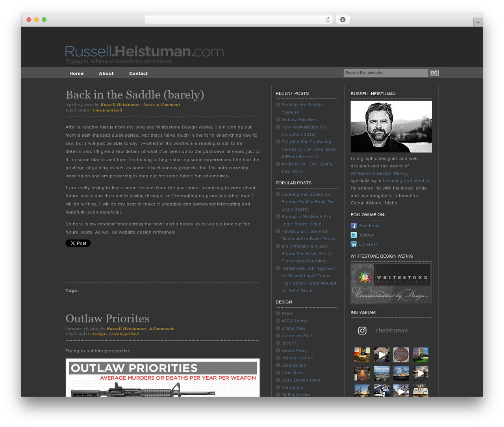The height and width of the screenshot is (427, 504).
Task: Click the X Post share button
Action: pyautogui.click(x=78, y=243)
